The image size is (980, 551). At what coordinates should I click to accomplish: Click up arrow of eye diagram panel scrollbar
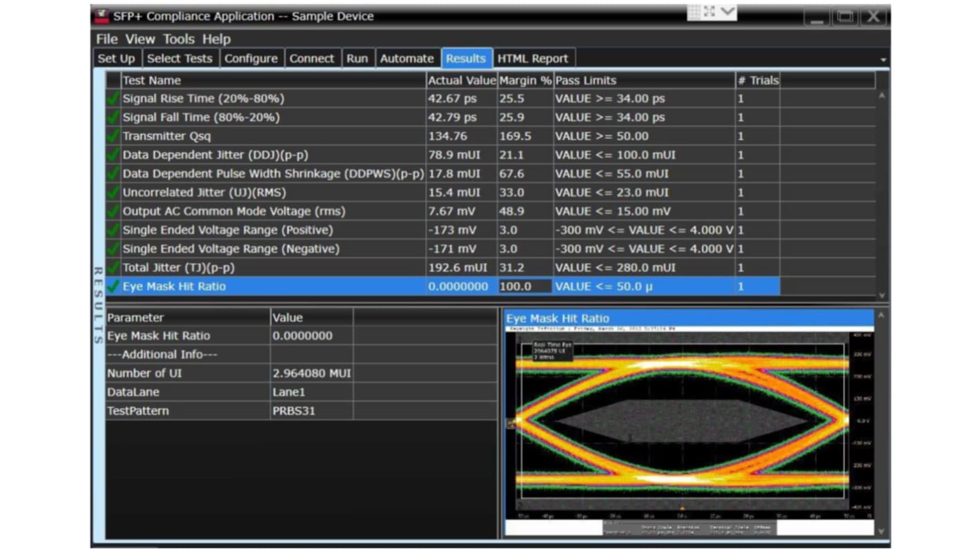click(x=881, y=315)
